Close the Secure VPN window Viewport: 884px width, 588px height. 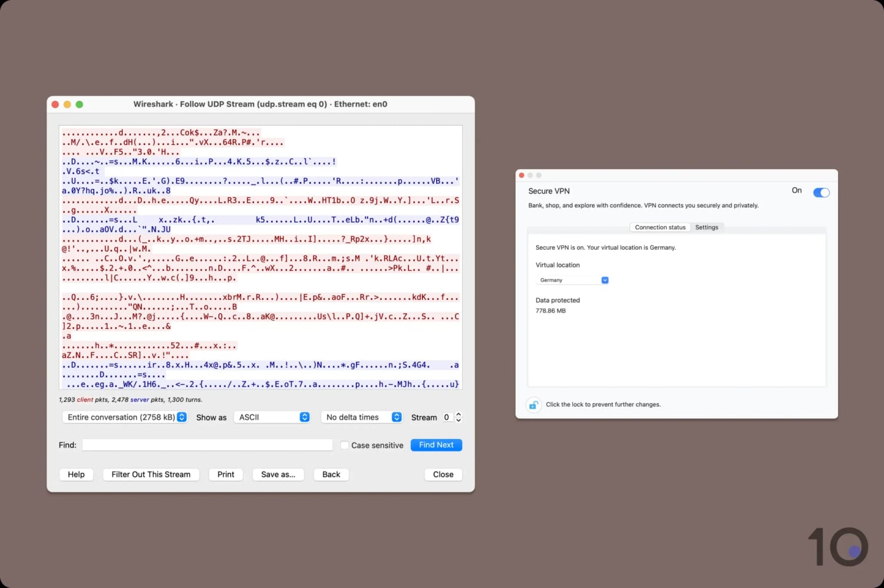pyautogui.click(x=522, y=176)
